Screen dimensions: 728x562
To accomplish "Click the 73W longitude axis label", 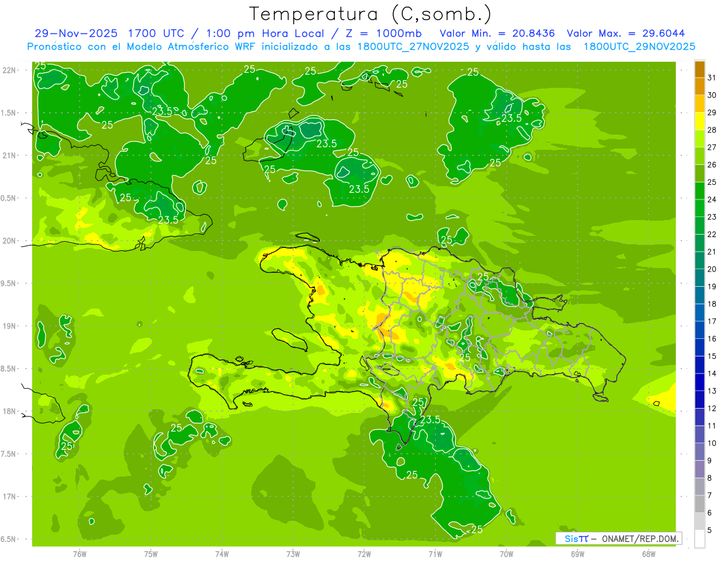I will pyautogui.click(x=293, y=554).
